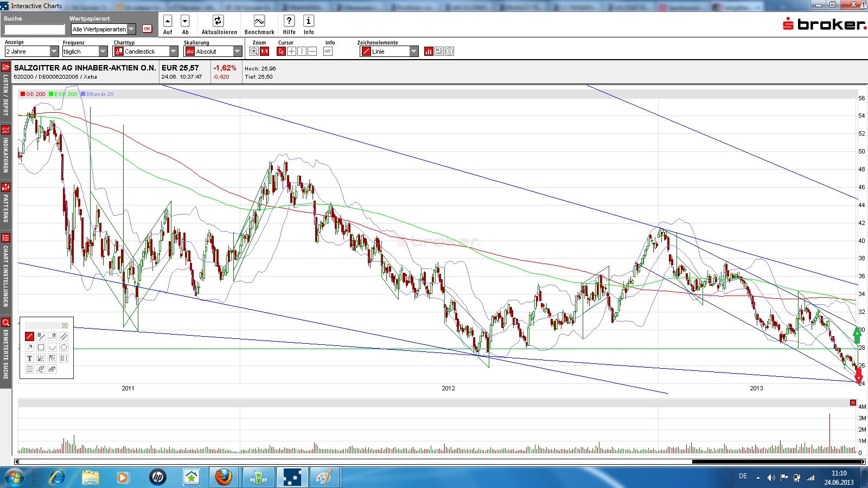868x488 pixels.
Task: Activate the crosshair cursor mode
Action: click(292, 52)
